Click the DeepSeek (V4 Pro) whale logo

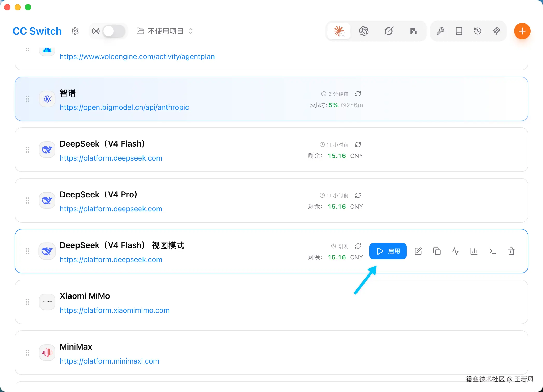click(47, 200)
